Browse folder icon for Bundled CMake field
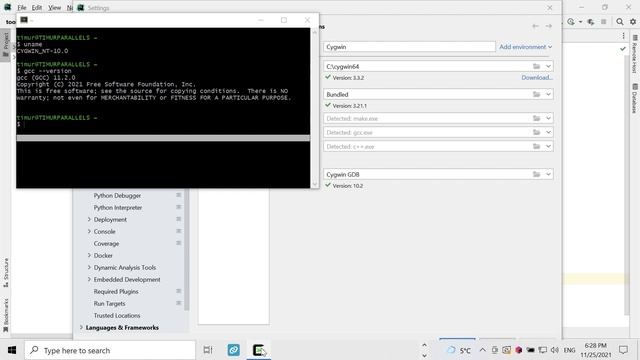Image resolution: width=640 pixels, height=360 pixels. (536, 94)
